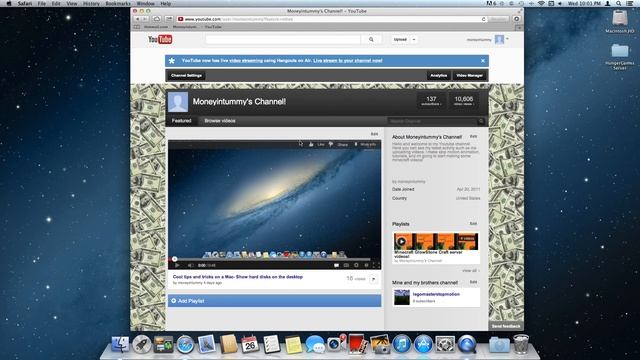Image resolution: width=640 pixels, height=360 pixels.
Task: Open Finder from the Dock
Action: coord(120,344)
